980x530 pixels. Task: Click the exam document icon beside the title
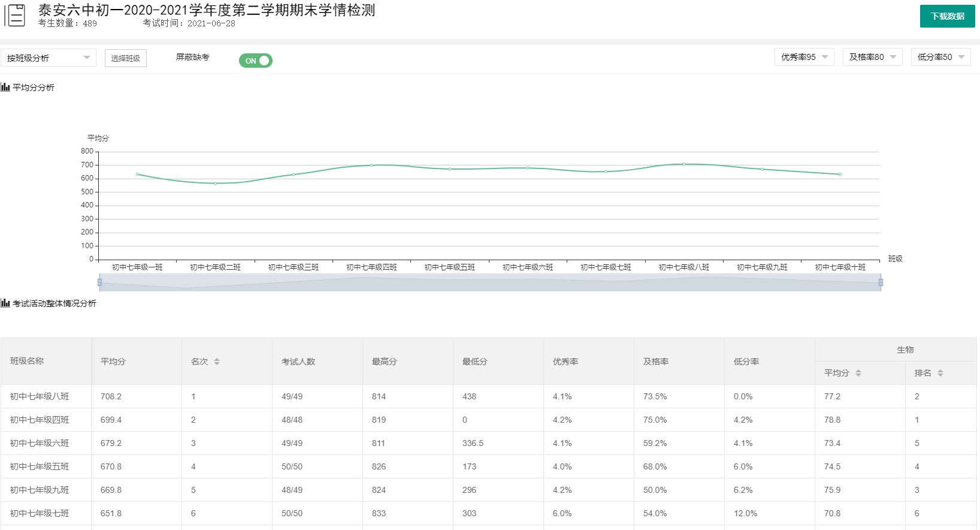click(x=14, y=16)
